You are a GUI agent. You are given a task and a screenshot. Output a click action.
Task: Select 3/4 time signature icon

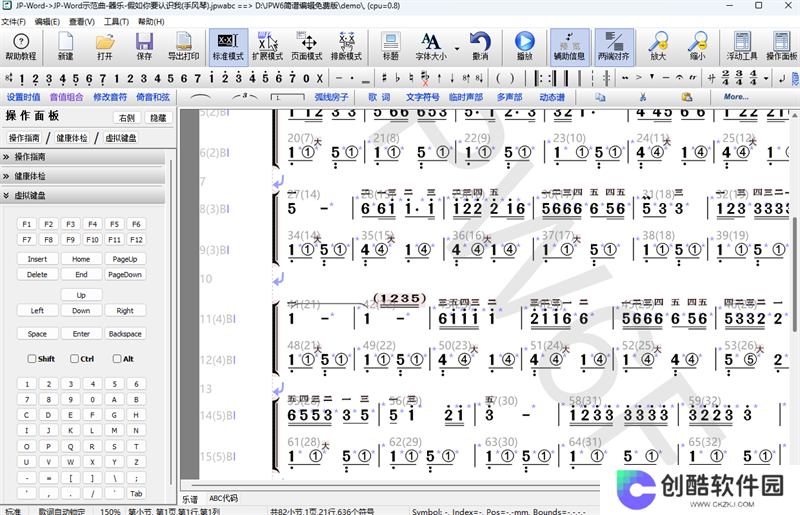[x=739, y=78]
